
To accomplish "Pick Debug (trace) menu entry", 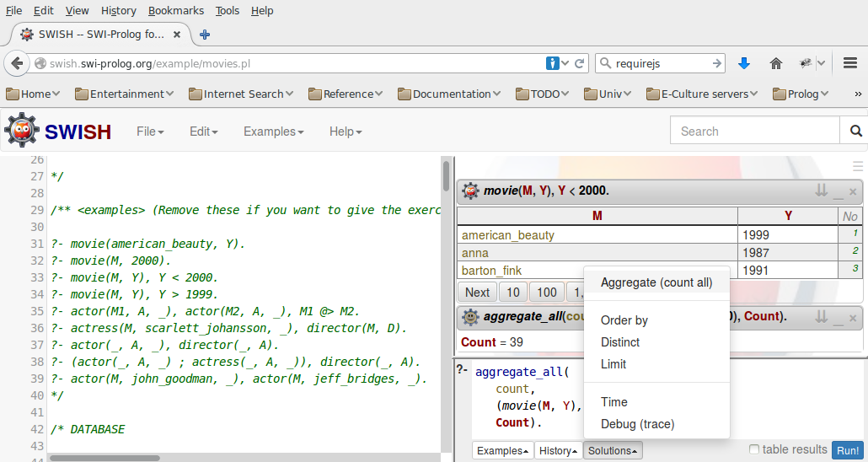I will click(637, 424).
